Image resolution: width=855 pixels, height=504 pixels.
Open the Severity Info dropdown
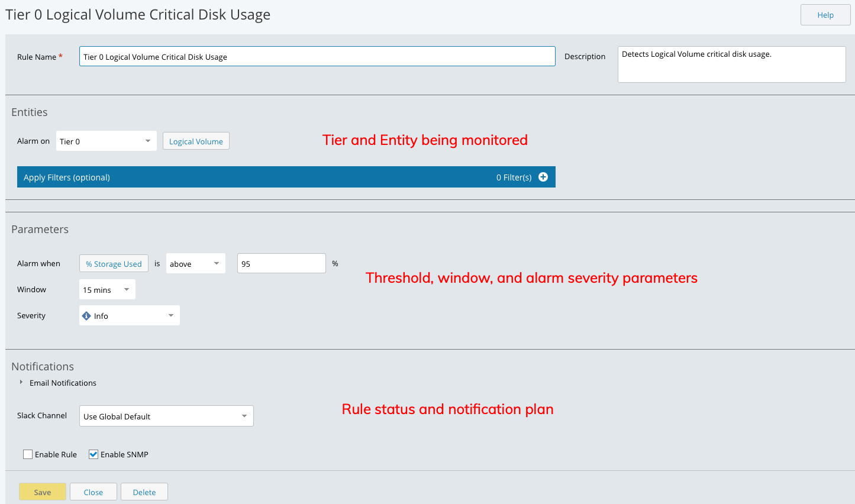pyautogui.click(x=130, y=315)
